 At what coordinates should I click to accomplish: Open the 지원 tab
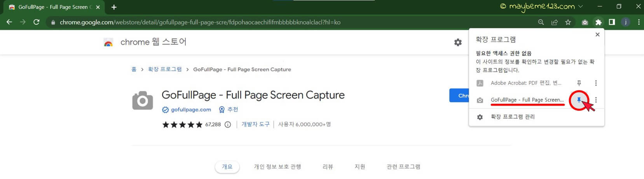(x=360, y=167)
